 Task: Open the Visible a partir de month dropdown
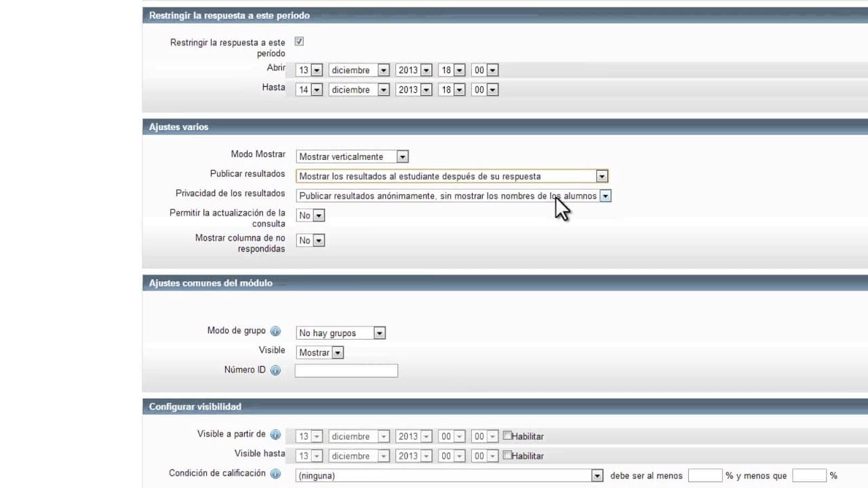coord(359,436)
